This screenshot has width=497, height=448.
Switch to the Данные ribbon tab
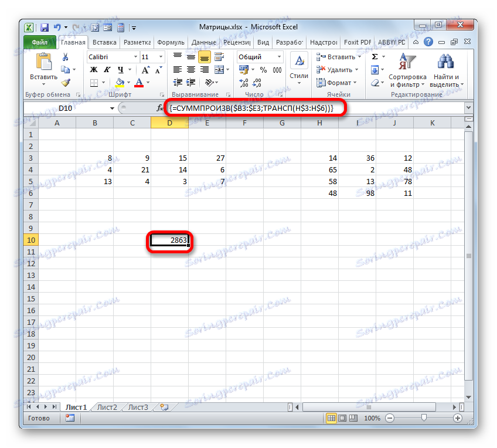click(203, 42)
